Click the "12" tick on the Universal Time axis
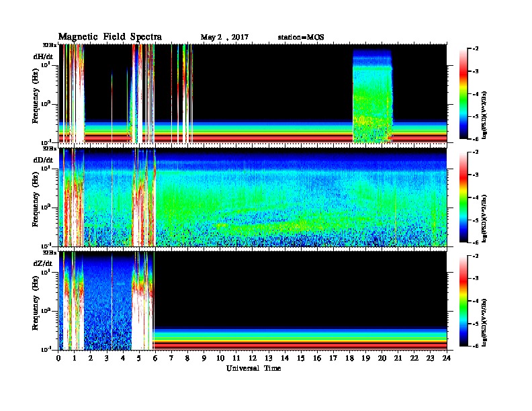 (x=253, y=359)
